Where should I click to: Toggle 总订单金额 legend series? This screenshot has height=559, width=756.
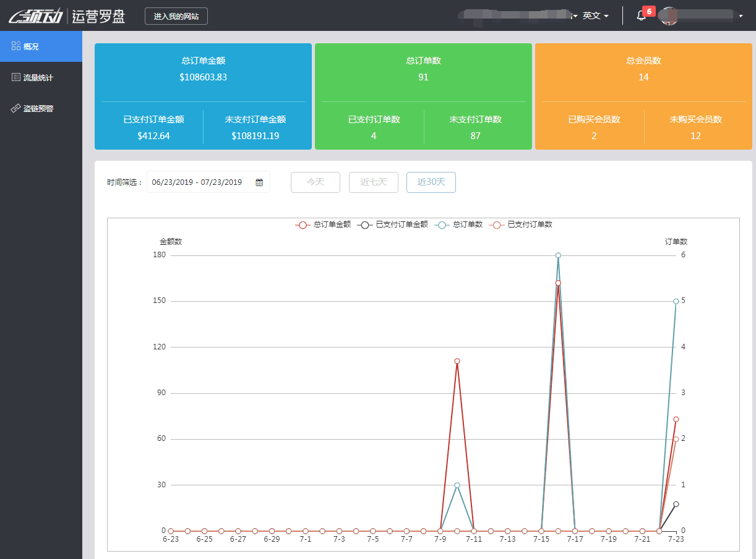pyautogui.click(x=323, y=224)
